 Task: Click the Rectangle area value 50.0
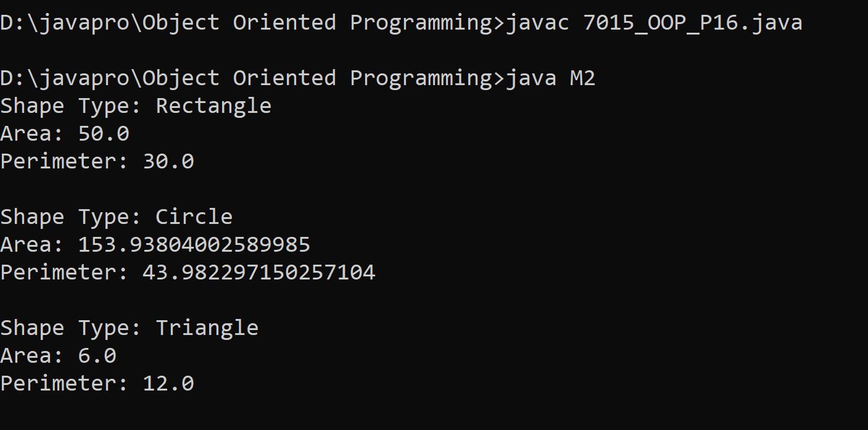click(104, 134)
